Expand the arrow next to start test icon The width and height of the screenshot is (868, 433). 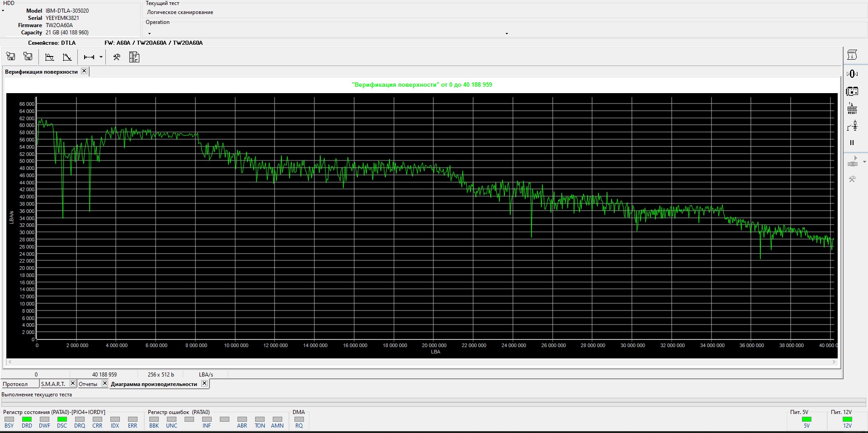pos(864,162)
